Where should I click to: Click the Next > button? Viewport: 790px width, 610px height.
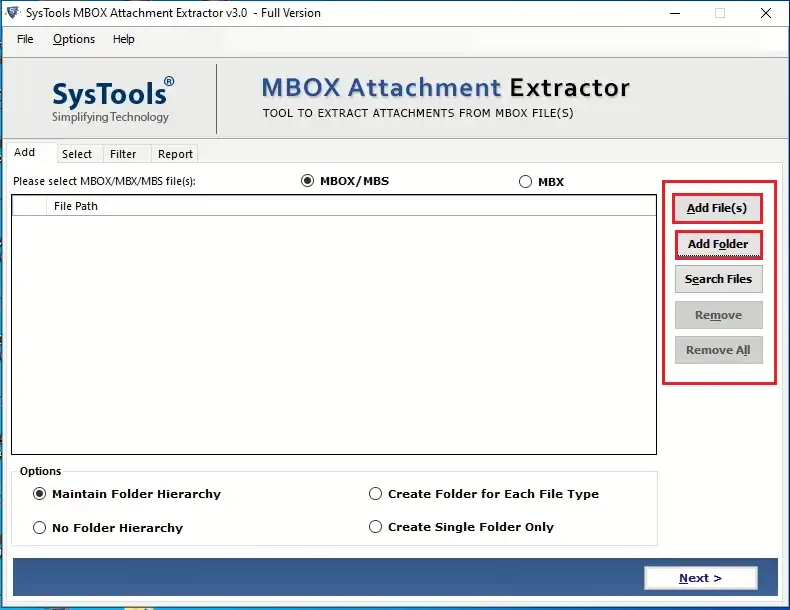(x=700, y=578)
